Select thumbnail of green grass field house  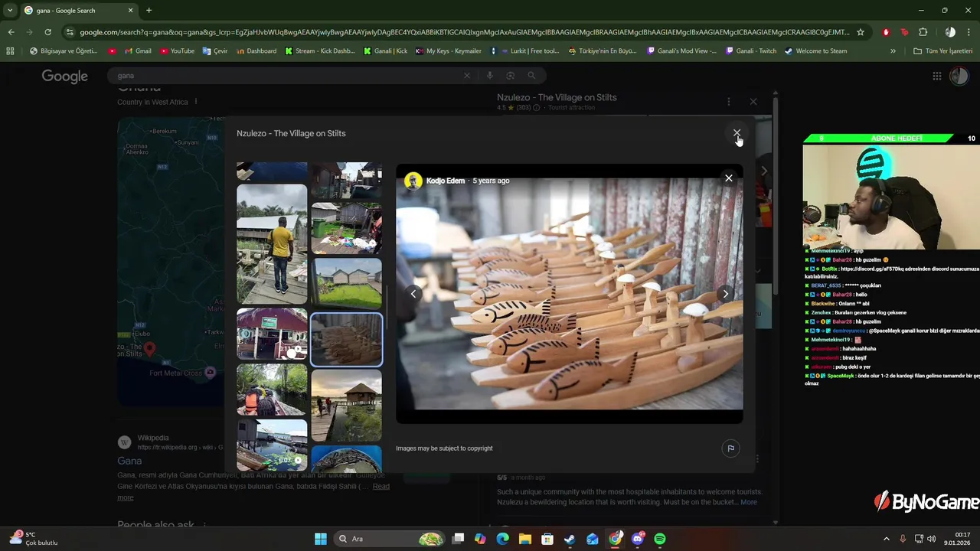346,283
